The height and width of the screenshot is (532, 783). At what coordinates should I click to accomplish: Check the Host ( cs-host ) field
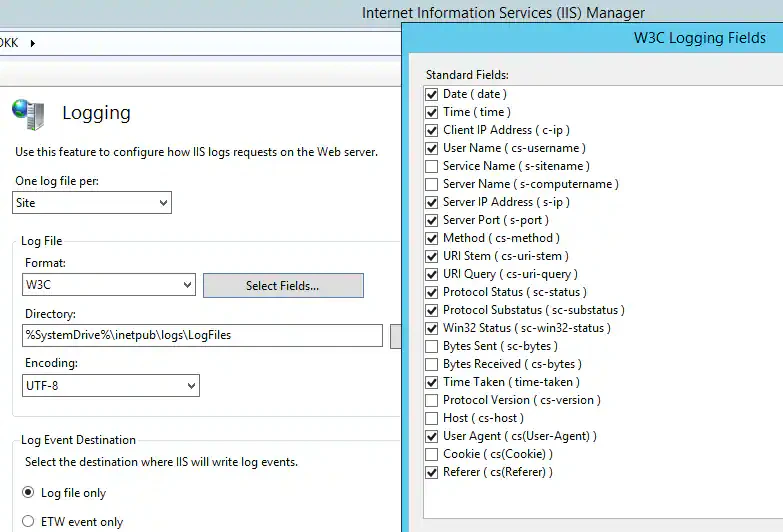pyautogui.click(x=431, y=418)
